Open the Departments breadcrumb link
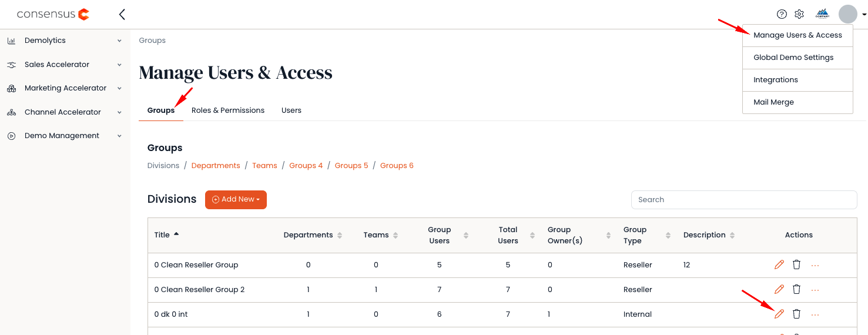868x335 pixels. pos(216,166)
